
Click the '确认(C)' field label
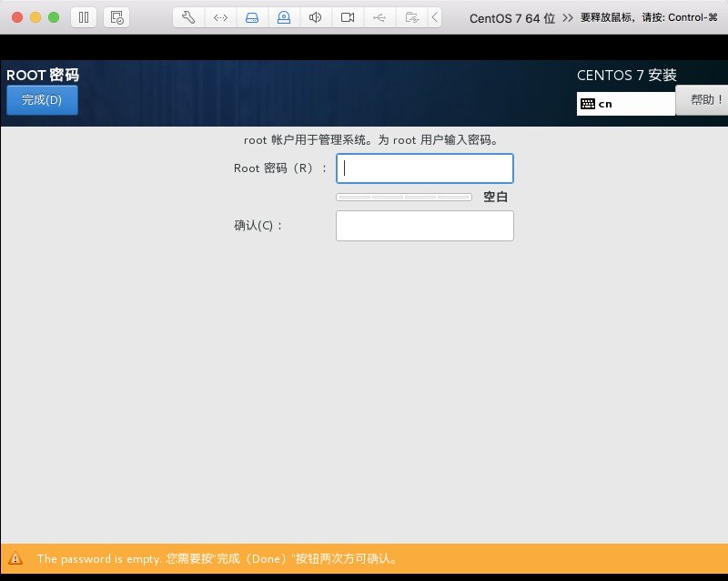pyautogui.click(x=258, y=226)
